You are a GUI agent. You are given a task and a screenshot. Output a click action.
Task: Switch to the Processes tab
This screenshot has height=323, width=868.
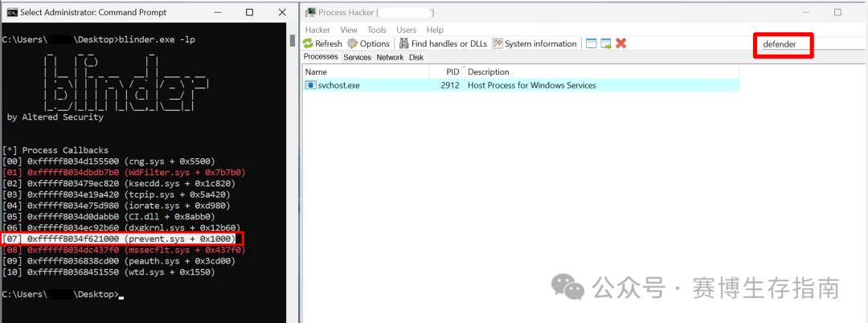point(321,57)
